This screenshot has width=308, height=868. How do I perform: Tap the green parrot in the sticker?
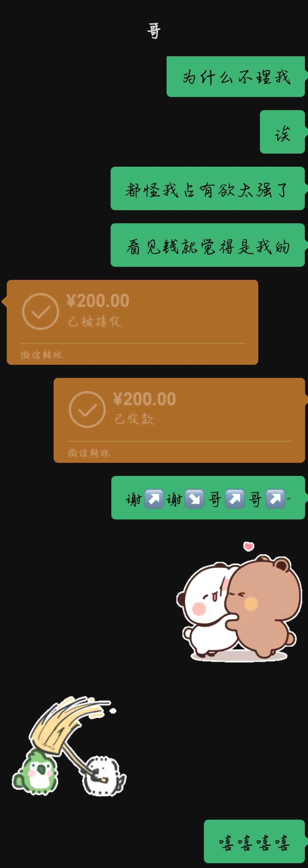tap(36, 772)
